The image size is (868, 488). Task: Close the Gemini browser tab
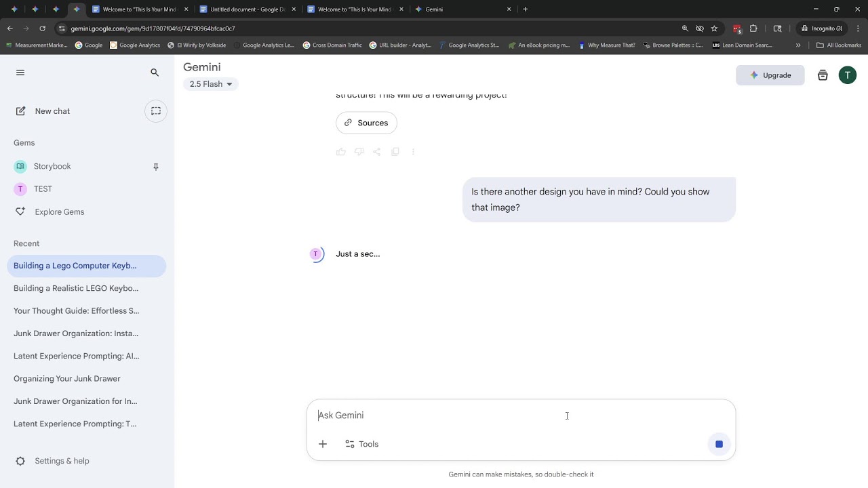[509, 9]
